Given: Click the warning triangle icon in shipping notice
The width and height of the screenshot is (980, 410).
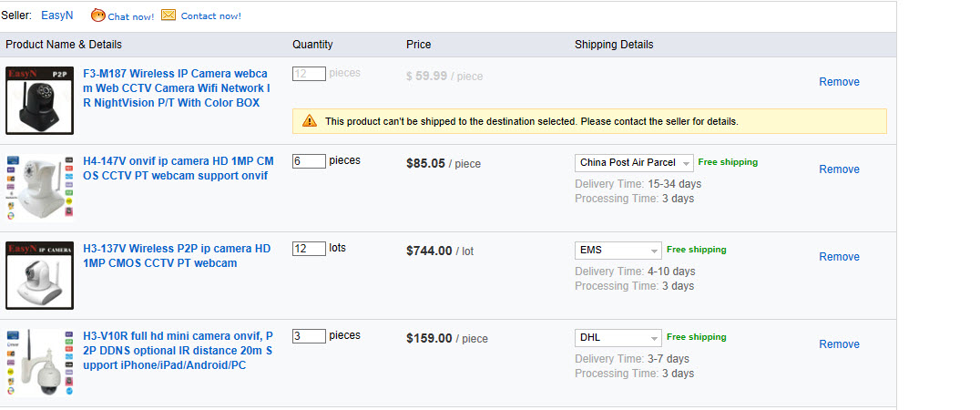Looking at the screenshot, I should tap(310, 121).
